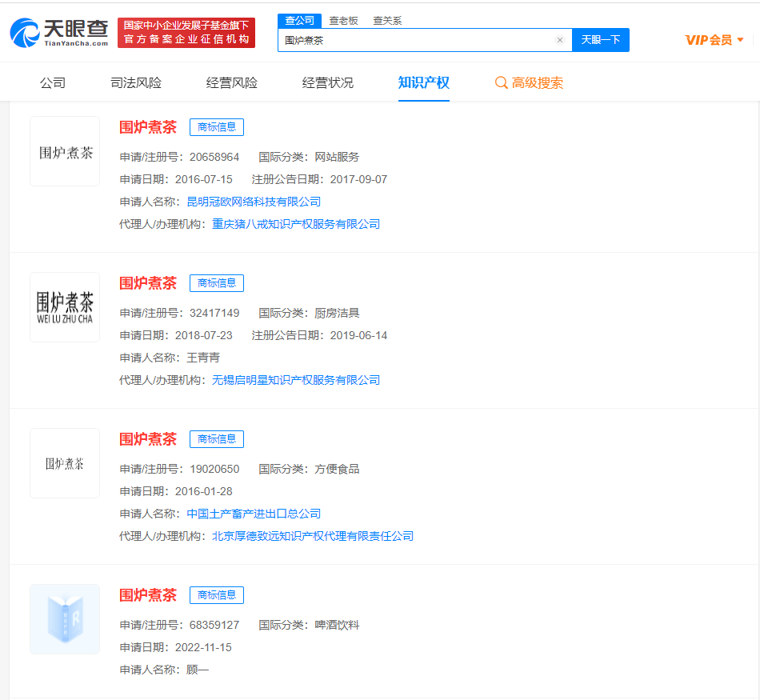760x700 pixels.
Task: Switch to the 经营风险 tab
Action: [x=232, y=83]
